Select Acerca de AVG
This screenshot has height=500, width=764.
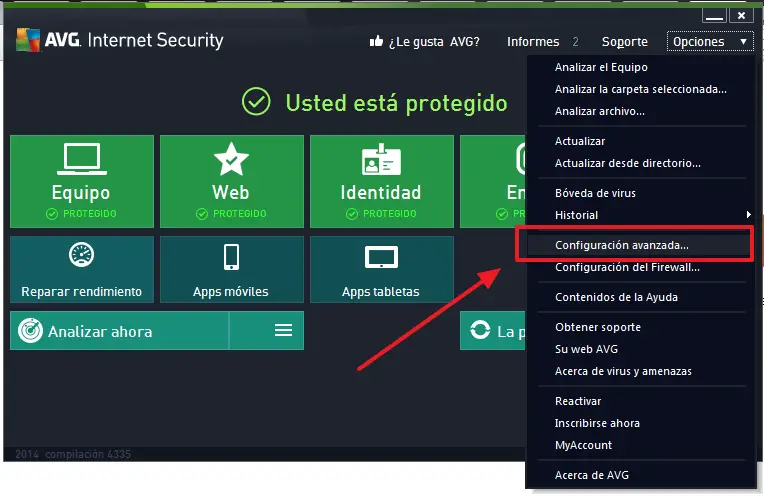(x=592, y=475)
